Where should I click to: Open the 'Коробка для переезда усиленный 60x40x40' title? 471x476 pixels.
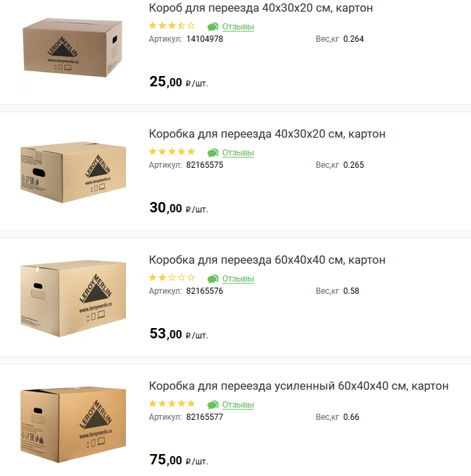point(298,386)
